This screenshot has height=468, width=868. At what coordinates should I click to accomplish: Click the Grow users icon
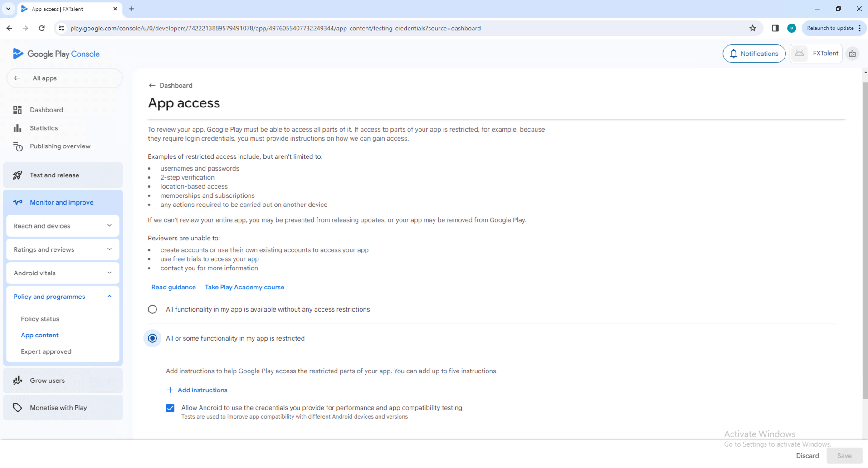(x=17, y=380)
